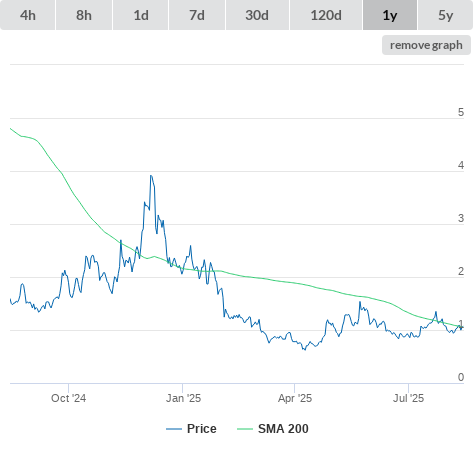Toggle the Price series legend entry
The image size is (474, 455).
pyautogui.click(x=191, y=429)
